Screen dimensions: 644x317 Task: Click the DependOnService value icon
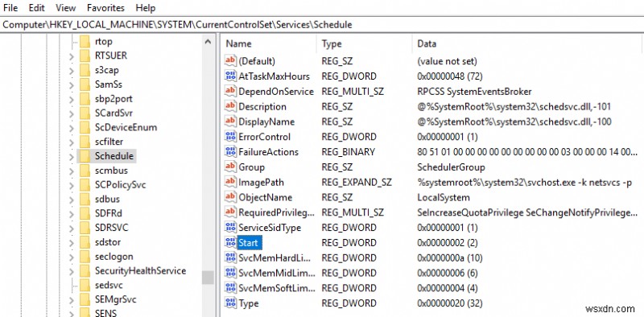point(230,91)
